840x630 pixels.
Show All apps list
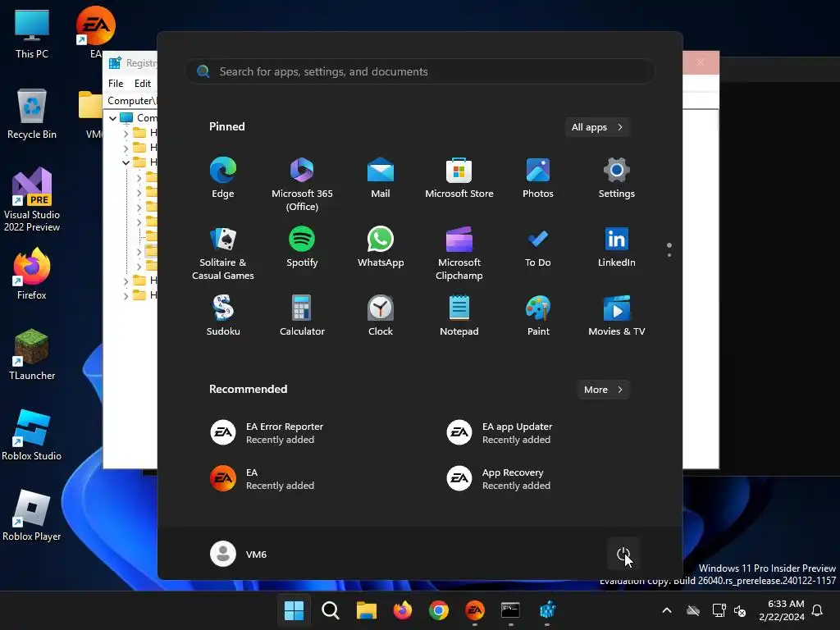click(597, 127)
